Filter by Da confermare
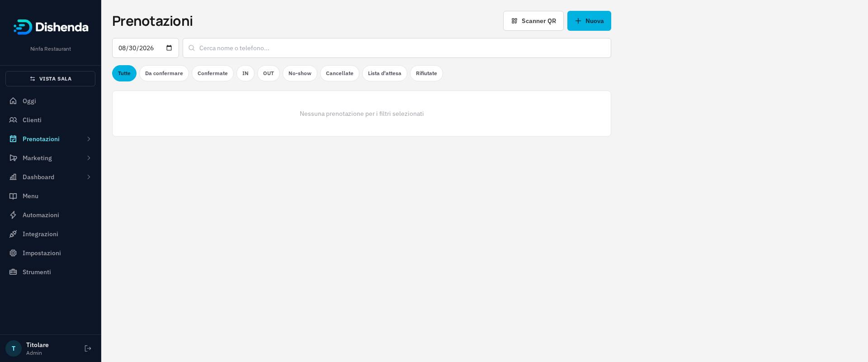868x362 pixels. click(164, 73)
